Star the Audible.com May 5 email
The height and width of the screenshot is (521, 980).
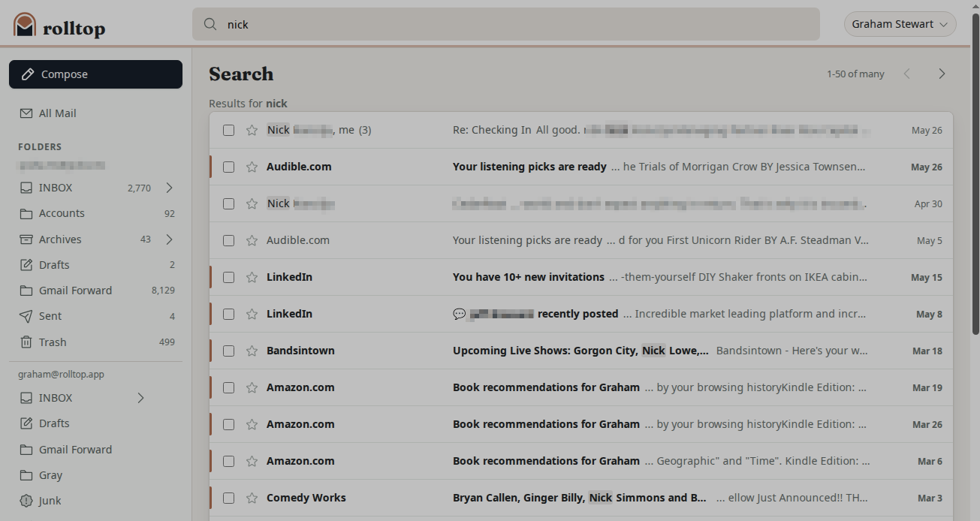(252, 240)
